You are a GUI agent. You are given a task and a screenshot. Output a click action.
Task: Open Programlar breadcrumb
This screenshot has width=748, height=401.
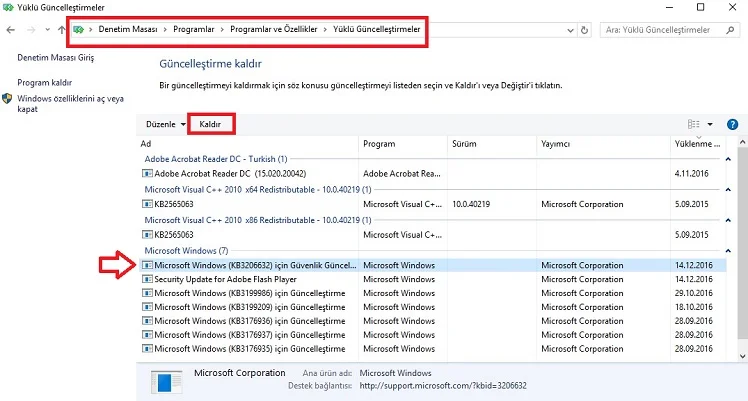click(194, 29)
